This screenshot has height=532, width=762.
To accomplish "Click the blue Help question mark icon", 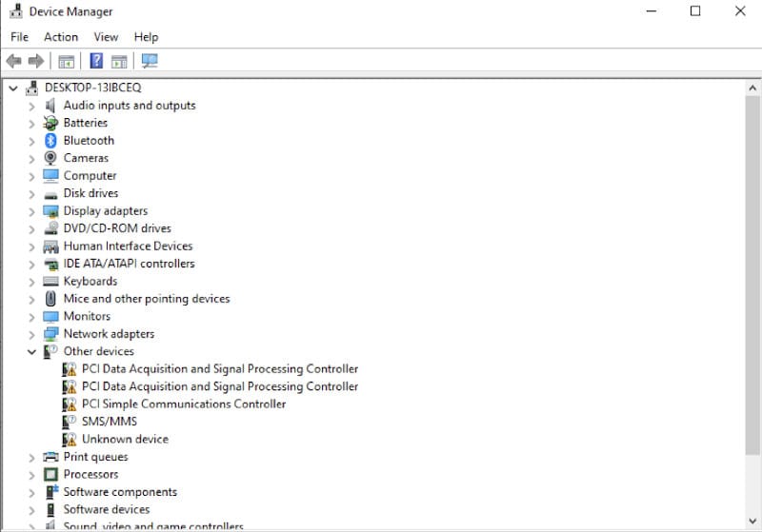I will pos(96,61).
